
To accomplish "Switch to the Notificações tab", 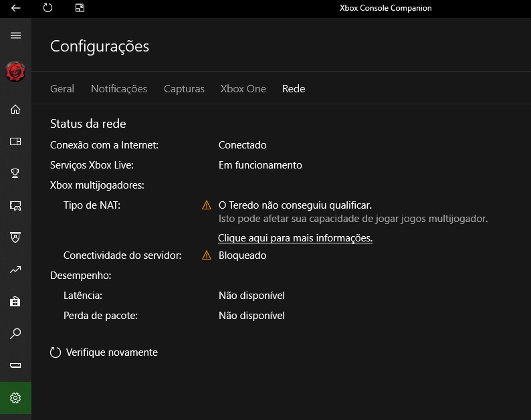I will (119, 89).
